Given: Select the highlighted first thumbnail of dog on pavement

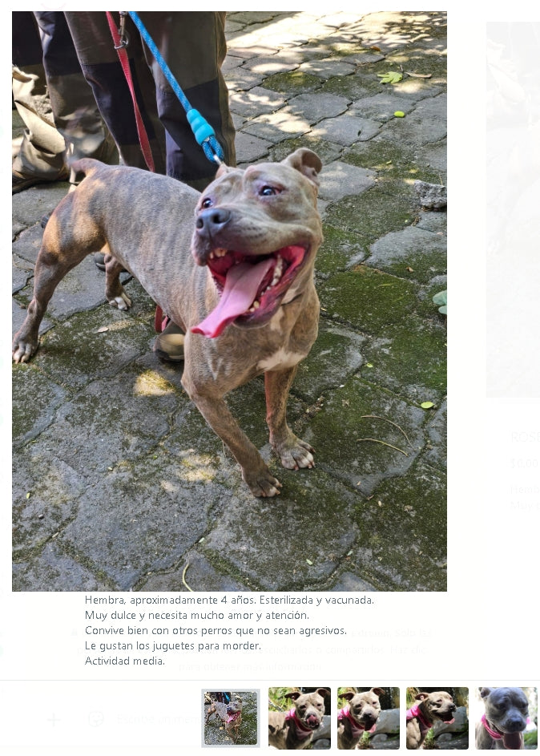Looking at the screenshot, I should 231,718.
